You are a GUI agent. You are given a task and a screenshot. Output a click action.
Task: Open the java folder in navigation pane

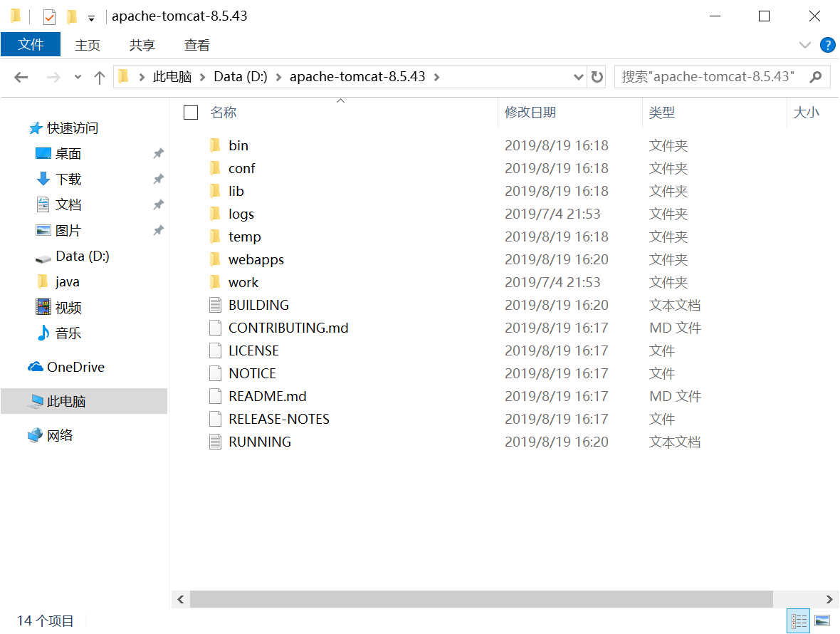pos(67,282)
